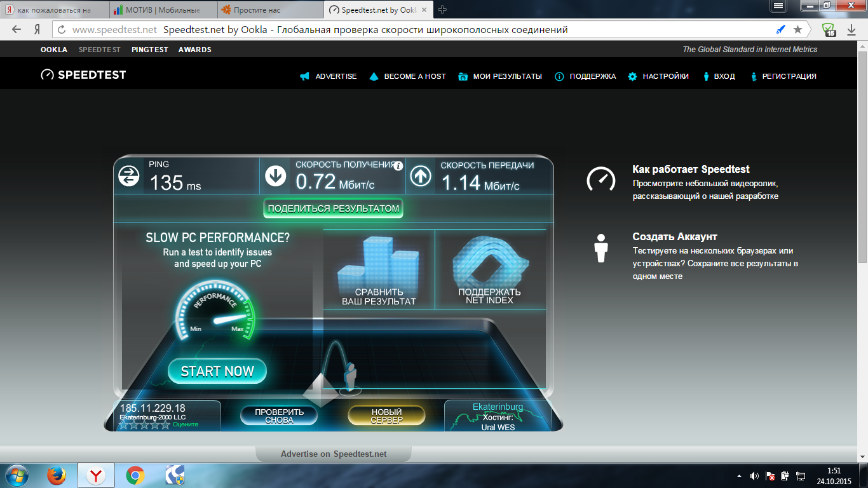
Task: Bookmark the page with the star icon
Action: [x=797, y=30]
